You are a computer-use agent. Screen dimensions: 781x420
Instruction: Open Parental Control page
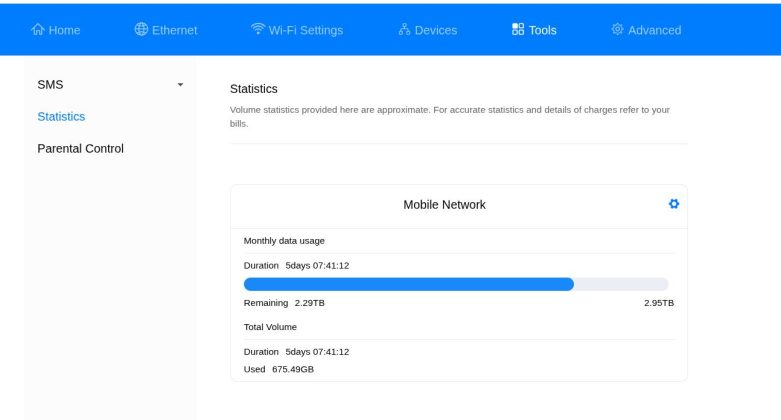(x=80, y=148)
